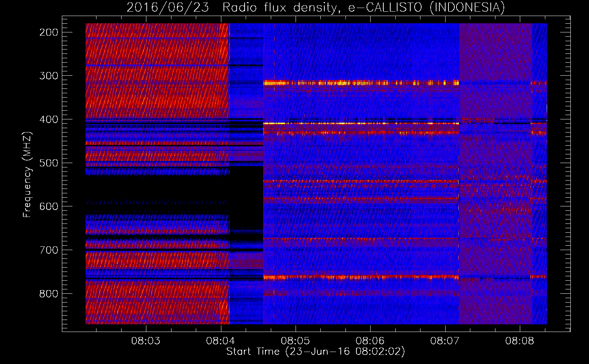Click the 700 frequency tick label
Viewport: 589px width, 364px height.
[49, 250]
